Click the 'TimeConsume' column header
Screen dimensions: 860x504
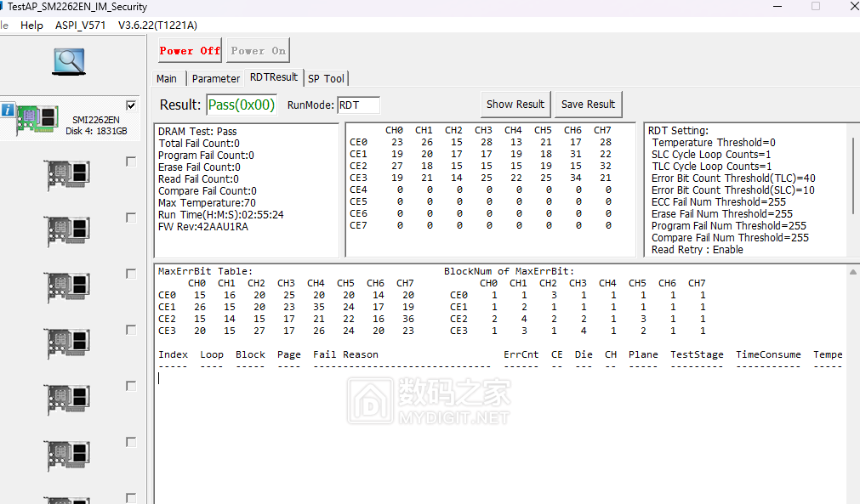coord(768,354)
